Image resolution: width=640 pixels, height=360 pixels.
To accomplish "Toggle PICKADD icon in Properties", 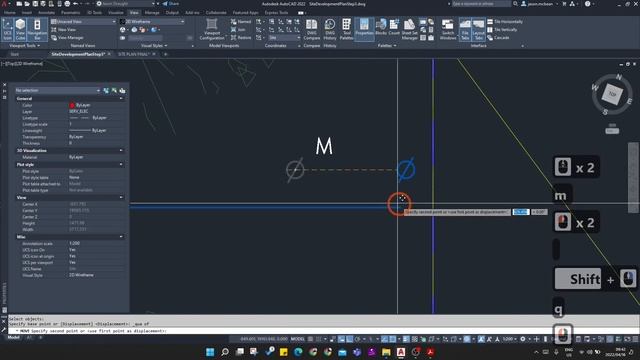I will point(106,91).
